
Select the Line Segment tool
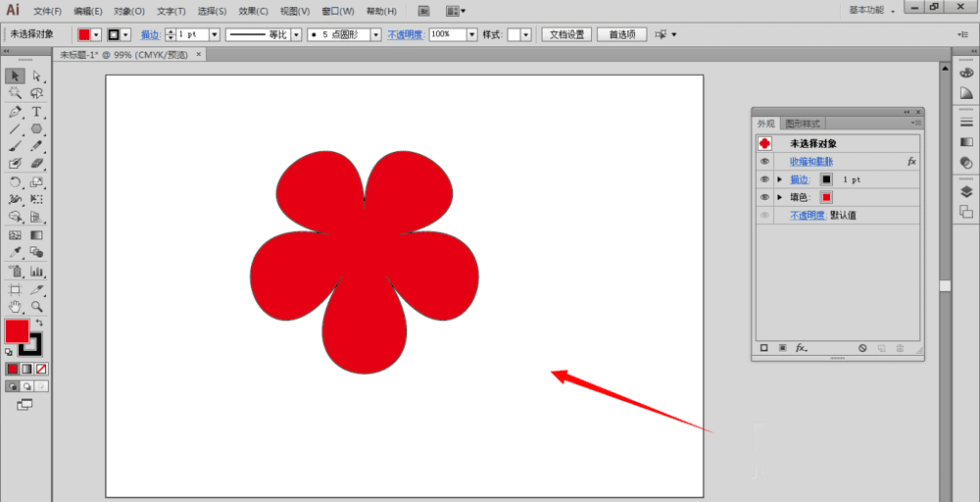pos(15,128)
